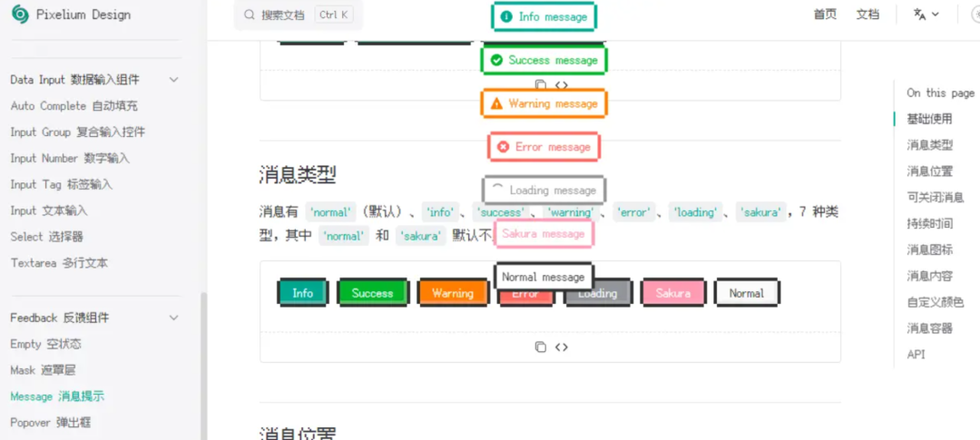980x440 pixels.
Task: Select Message 消息提示 in sidebar
Action: click(x=57, y=396)
